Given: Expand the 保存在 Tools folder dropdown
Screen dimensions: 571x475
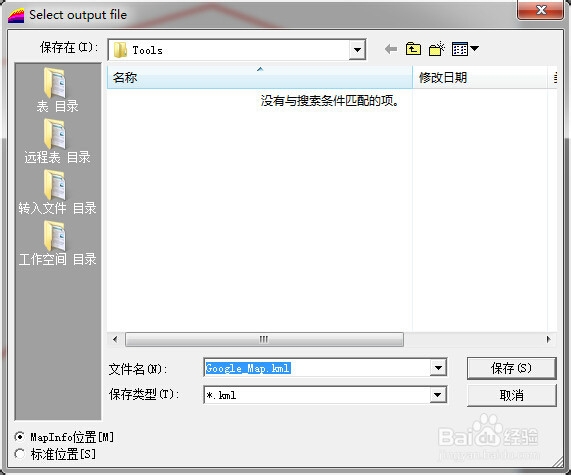Looking at the screenshot, I should click(x=357, y=50).
